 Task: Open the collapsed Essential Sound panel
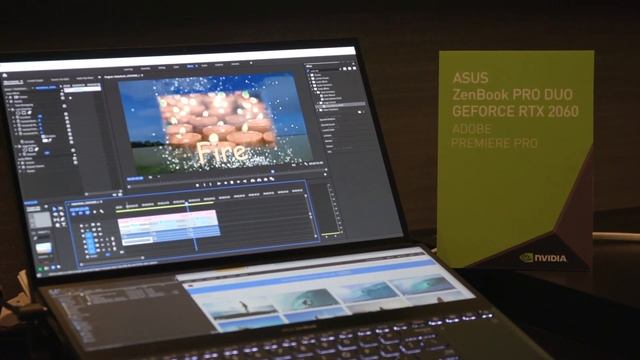(328, 125)
